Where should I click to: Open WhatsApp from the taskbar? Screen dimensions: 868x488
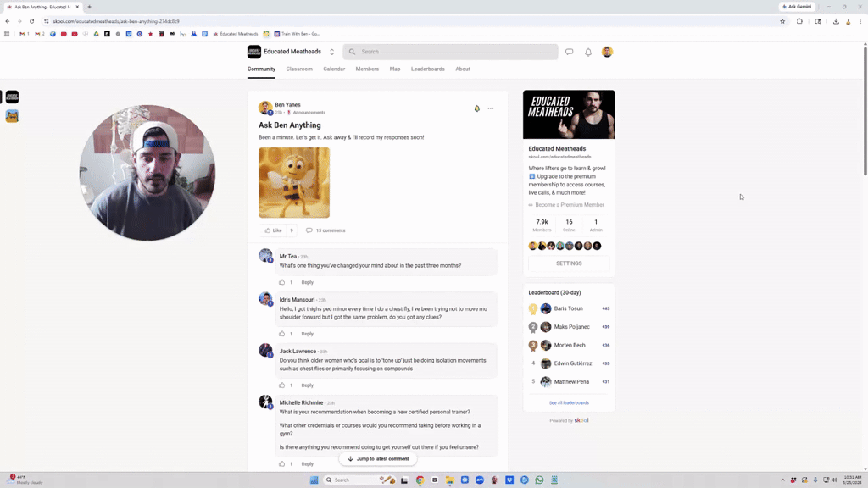click(x=539, y=480)
